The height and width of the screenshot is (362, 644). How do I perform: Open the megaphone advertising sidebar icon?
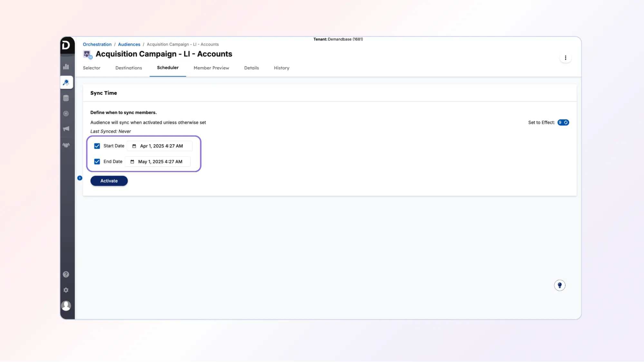coord(66,129)
